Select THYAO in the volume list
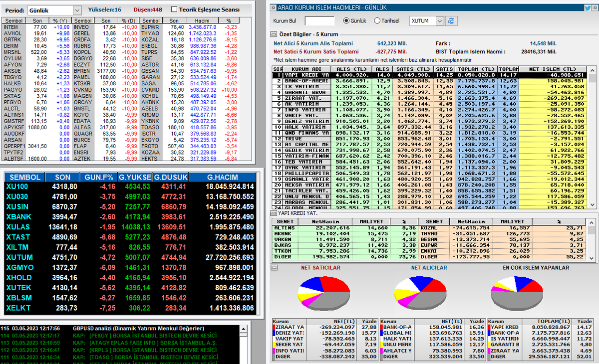The height and width of the screenshot is (364, 599). (x=150, y=33)
